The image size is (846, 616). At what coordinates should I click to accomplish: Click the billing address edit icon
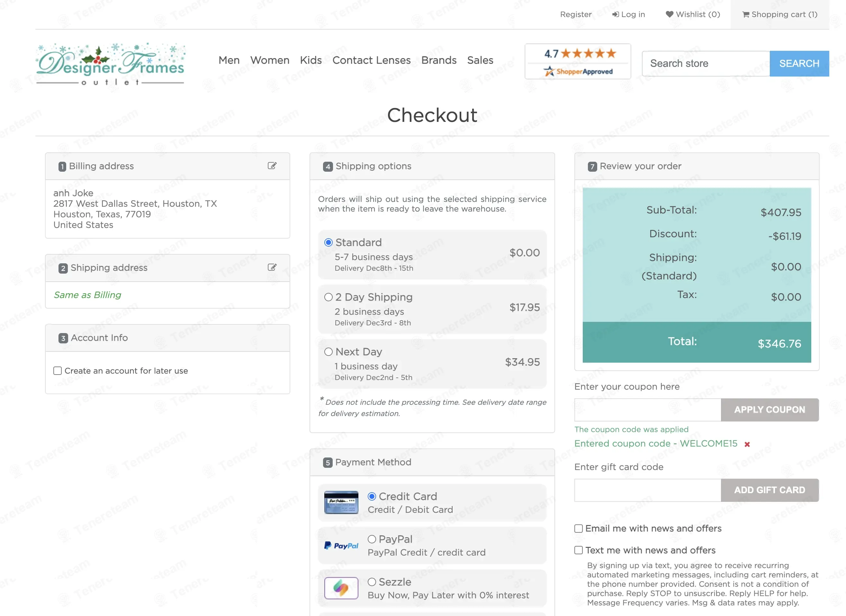(272, 166)
